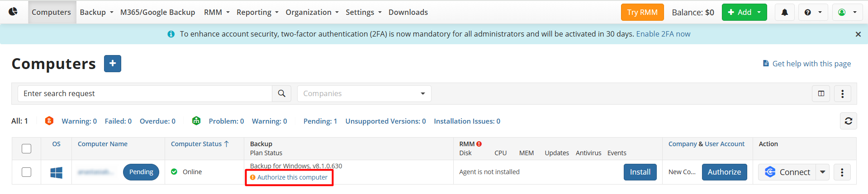868x194 pixels.
Task: Filter by Unsupported Versions: 0
Action: [x=385, y=121]
